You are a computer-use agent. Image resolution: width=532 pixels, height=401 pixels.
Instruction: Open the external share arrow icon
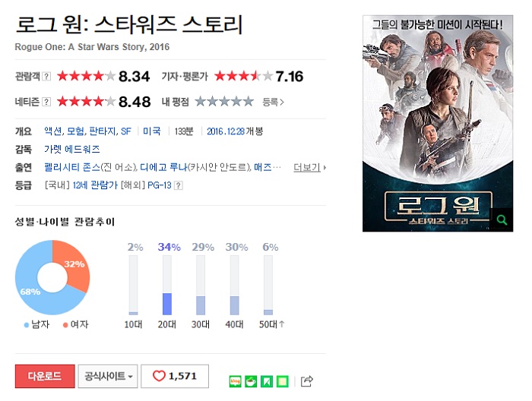pyautogui.click(x=307, y=381)
